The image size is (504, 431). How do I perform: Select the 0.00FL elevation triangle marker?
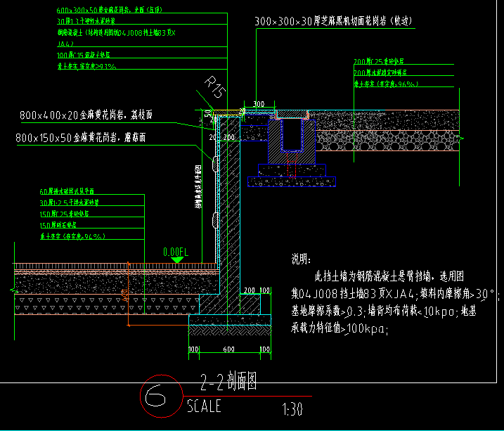(x=176, y=259)
